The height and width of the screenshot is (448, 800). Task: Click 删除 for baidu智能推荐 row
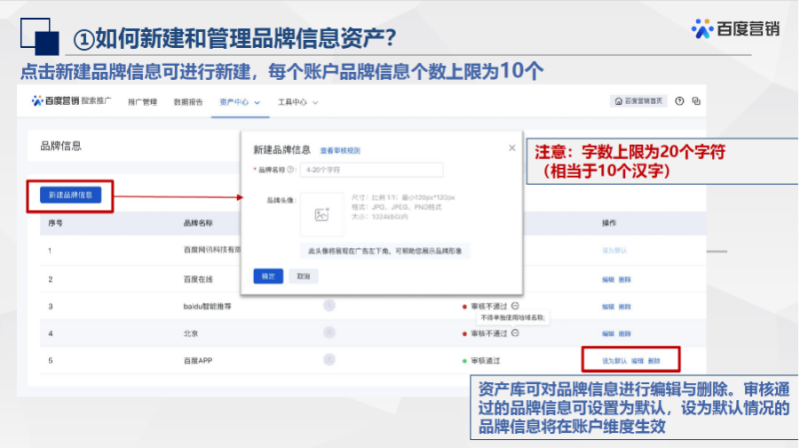[x=624, y=307]
